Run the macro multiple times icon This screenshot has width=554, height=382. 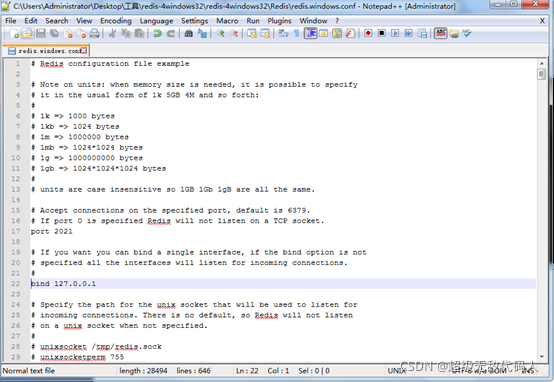point(408,33)
